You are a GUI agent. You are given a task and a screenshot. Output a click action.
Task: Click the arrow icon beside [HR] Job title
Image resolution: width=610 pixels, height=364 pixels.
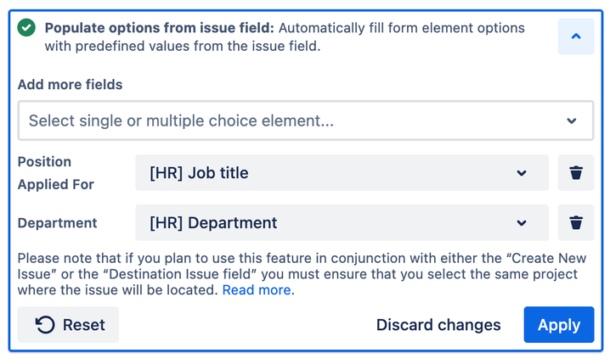coord(522,173)
